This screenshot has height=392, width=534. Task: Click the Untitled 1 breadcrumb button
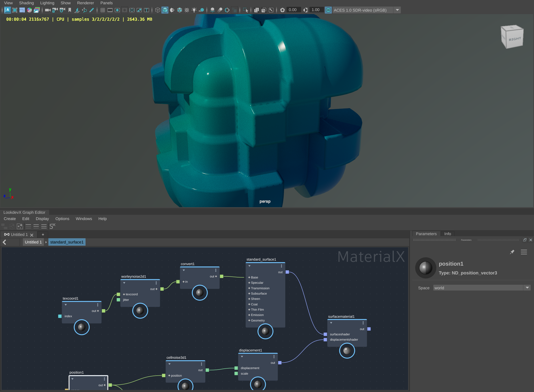click(33, 242)
